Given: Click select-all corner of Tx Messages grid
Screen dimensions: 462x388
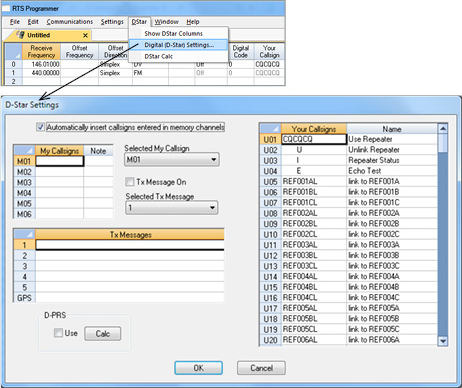Looking at the screenshot, I should [x=24, y=234].
